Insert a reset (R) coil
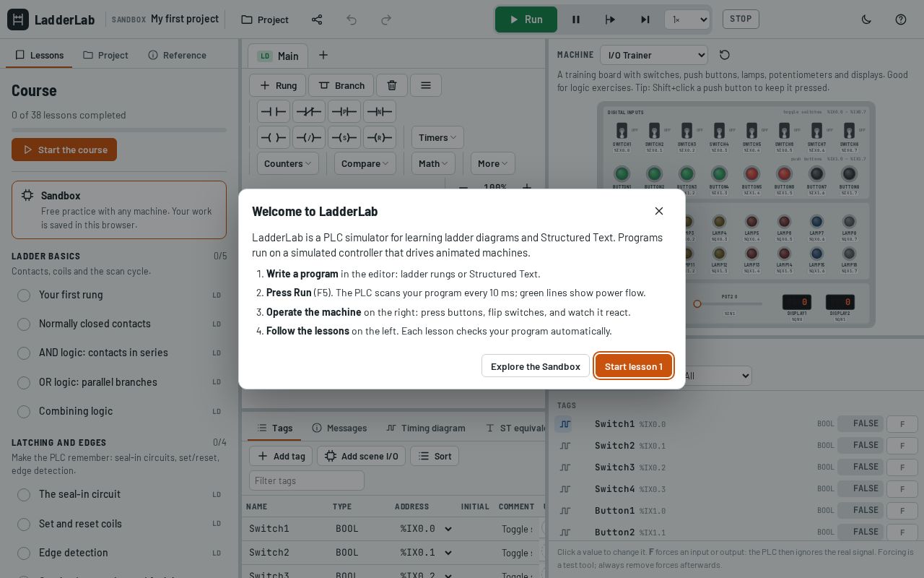924x578 pixels. coord(380,137)
